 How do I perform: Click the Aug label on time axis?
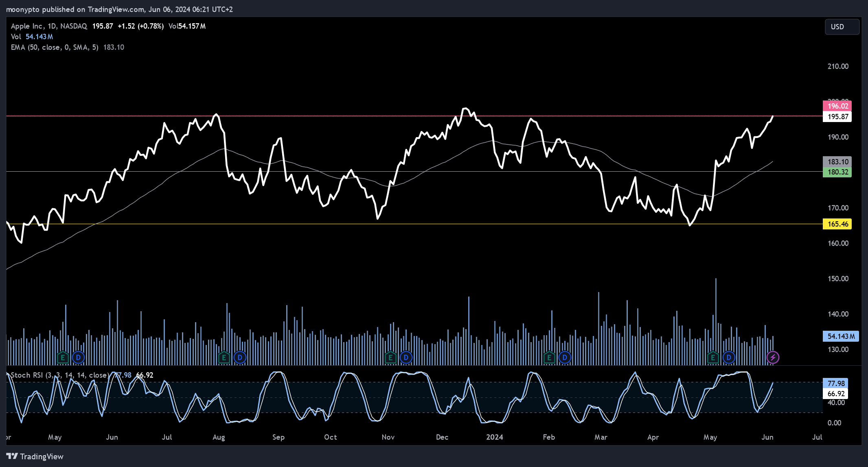219,437
